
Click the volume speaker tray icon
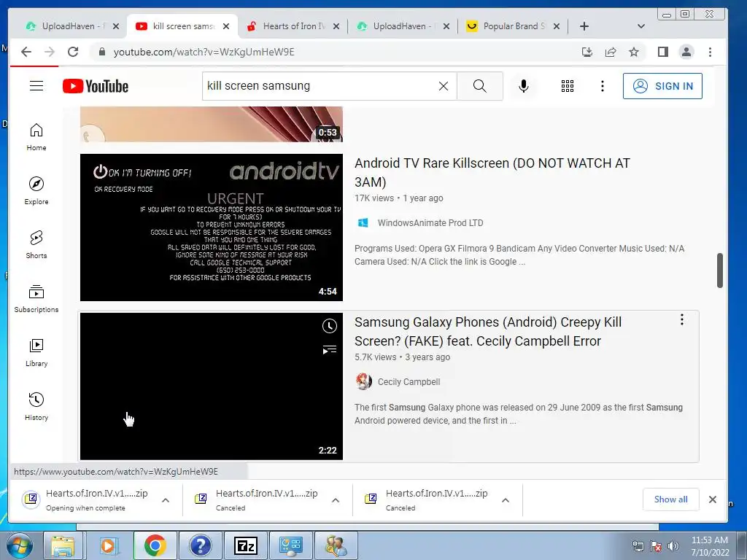click(673, 546)
